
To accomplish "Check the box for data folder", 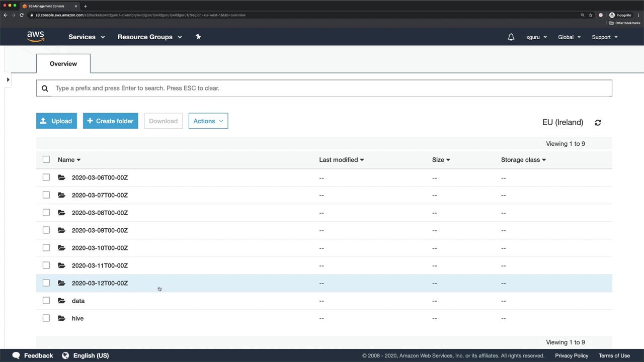I will [46, 300].
